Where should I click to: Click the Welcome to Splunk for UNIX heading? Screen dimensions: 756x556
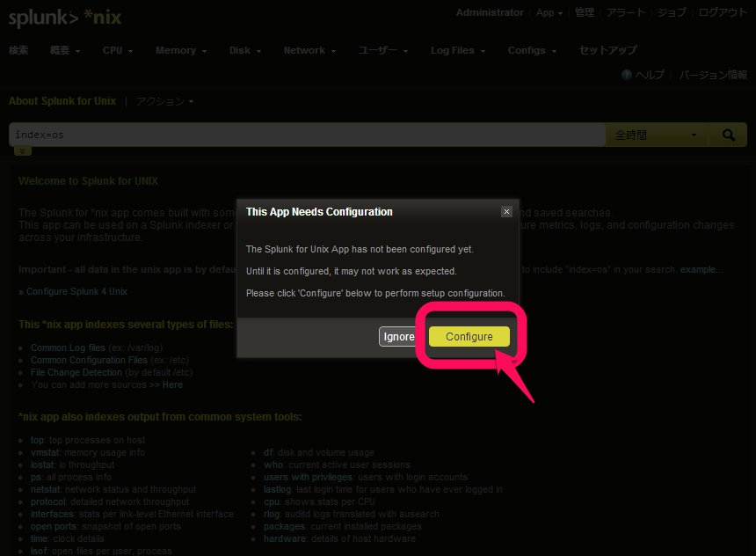[88, 181]
